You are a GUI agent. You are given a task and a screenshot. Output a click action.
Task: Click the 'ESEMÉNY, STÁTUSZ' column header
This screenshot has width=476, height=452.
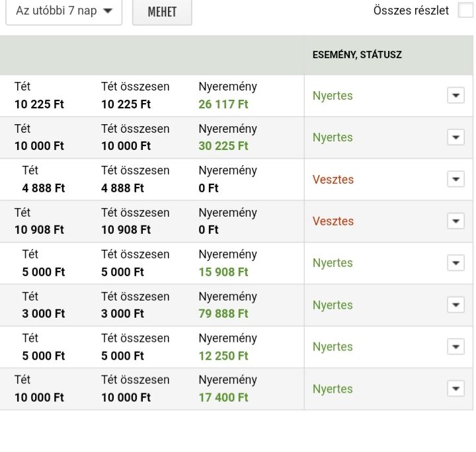tap(357, 55)
